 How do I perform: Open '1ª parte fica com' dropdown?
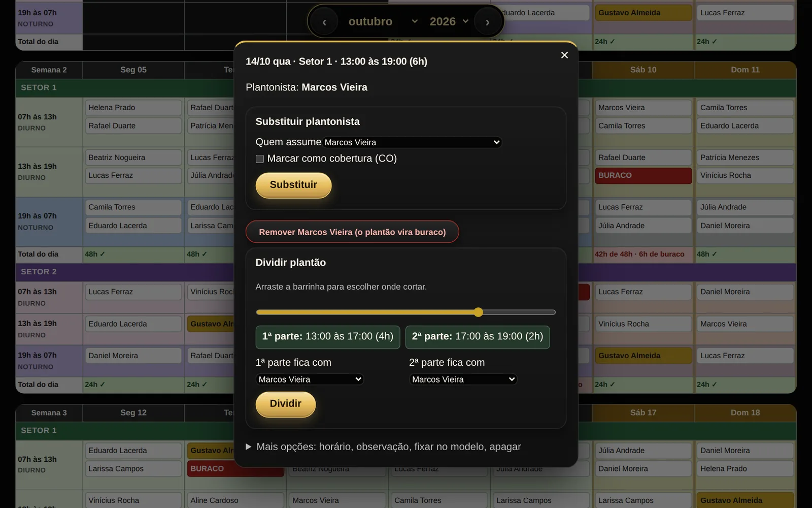point(310,379)
